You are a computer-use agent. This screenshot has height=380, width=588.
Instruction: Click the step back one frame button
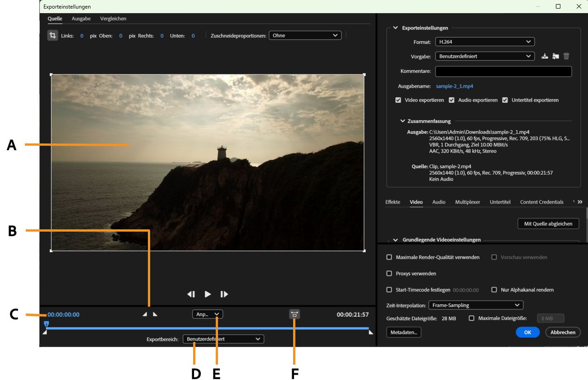point(191,294)
